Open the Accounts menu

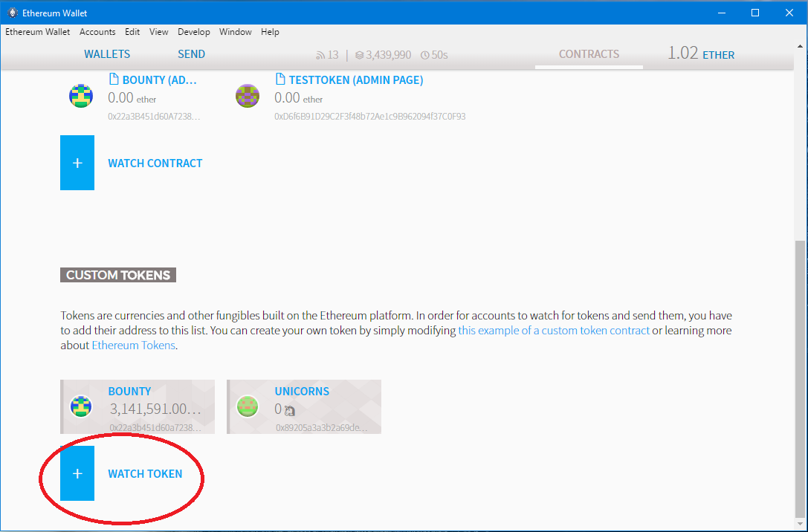[97, 32]
